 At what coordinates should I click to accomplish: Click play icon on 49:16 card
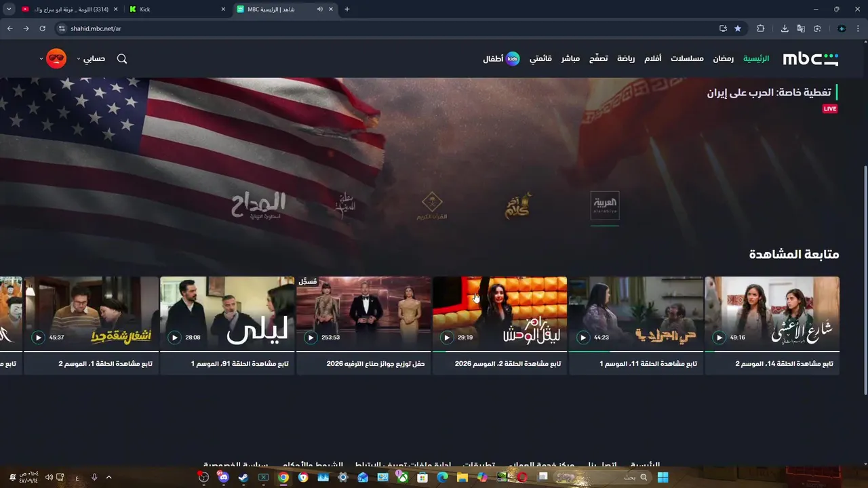click(719, 338)
